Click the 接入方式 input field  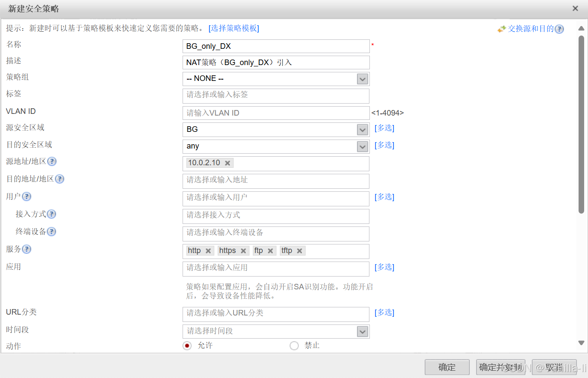click(276, 216)
